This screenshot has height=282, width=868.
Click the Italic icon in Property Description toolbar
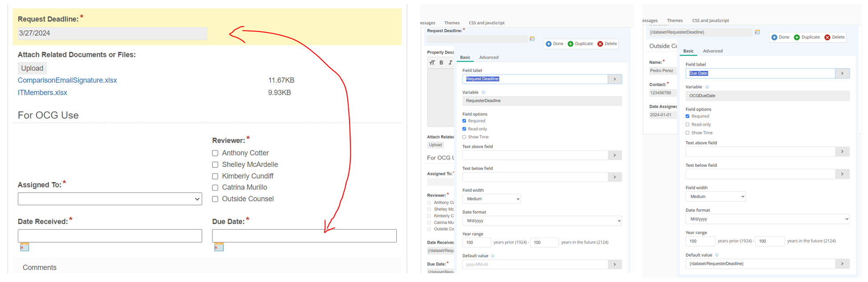click(450, 63)
